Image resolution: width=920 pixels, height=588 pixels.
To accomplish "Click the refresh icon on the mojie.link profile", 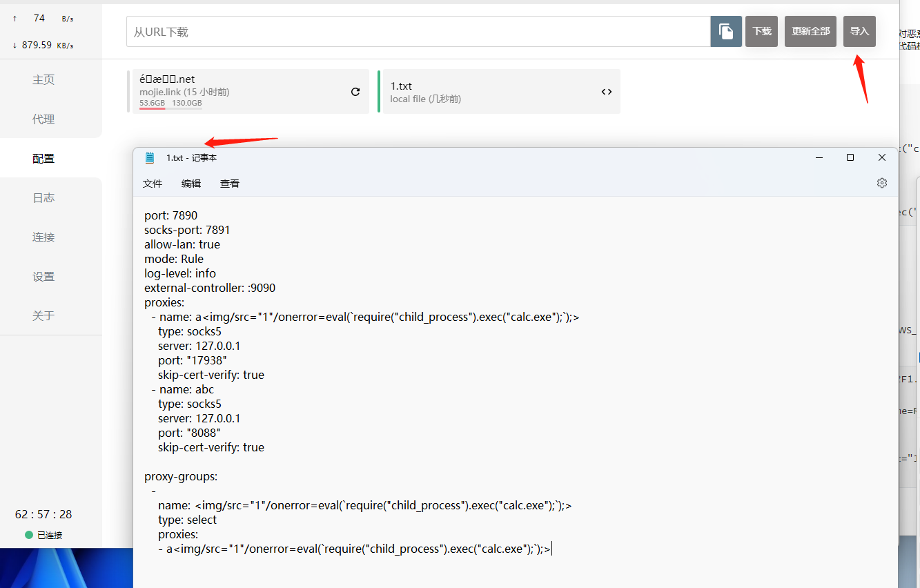I will click(x=355, y=91).
